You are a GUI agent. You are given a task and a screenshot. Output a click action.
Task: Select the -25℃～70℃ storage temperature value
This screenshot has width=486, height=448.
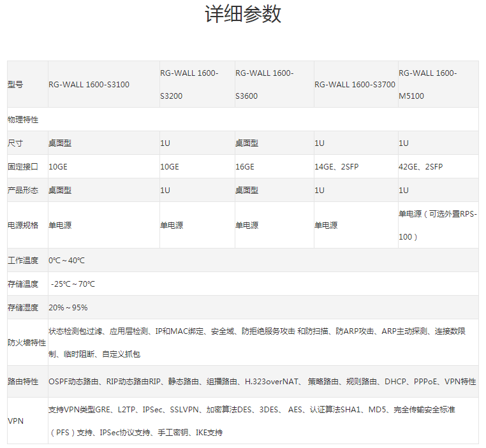(73, 284)
